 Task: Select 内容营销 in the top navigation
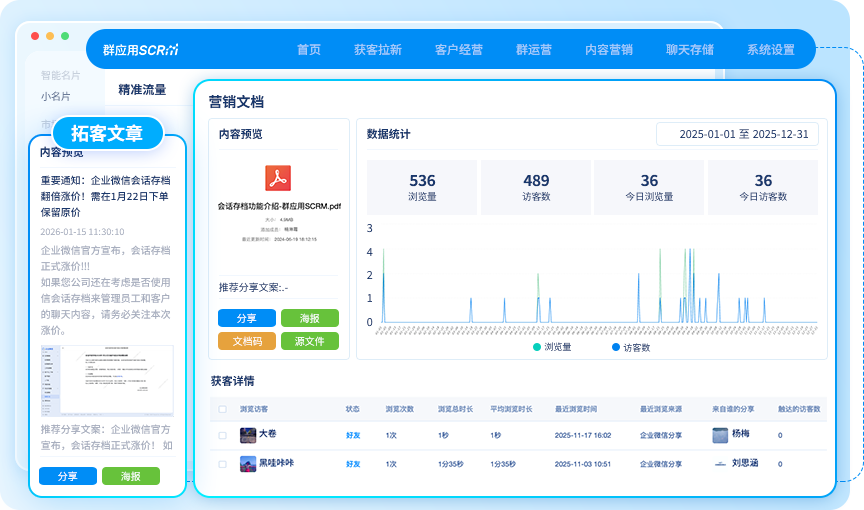tap(608, 50)
